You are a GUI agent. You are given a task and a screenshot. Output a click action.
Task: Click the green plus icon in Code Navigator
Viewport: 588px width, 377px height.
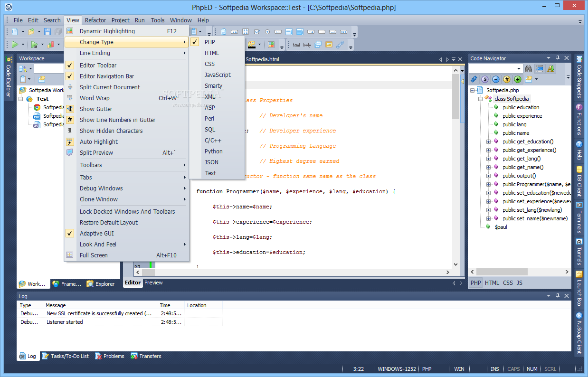[518, 79]
